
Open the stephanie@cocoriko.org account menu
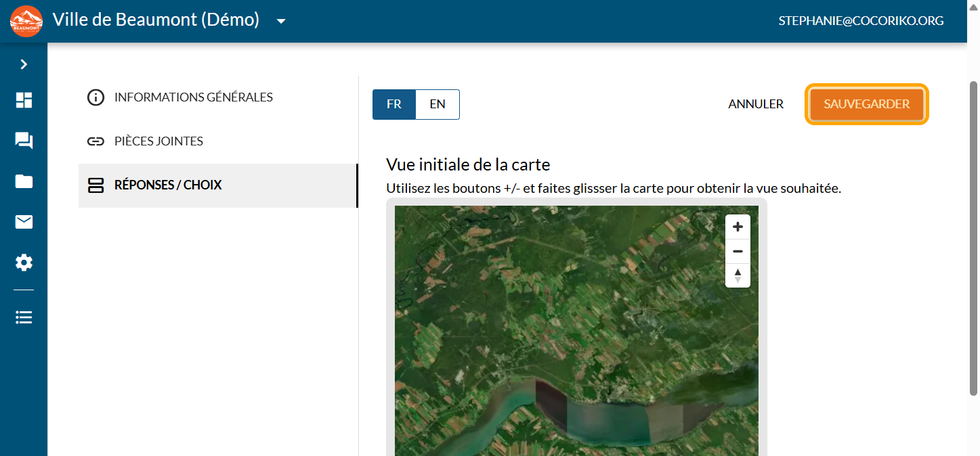(861, 21)
